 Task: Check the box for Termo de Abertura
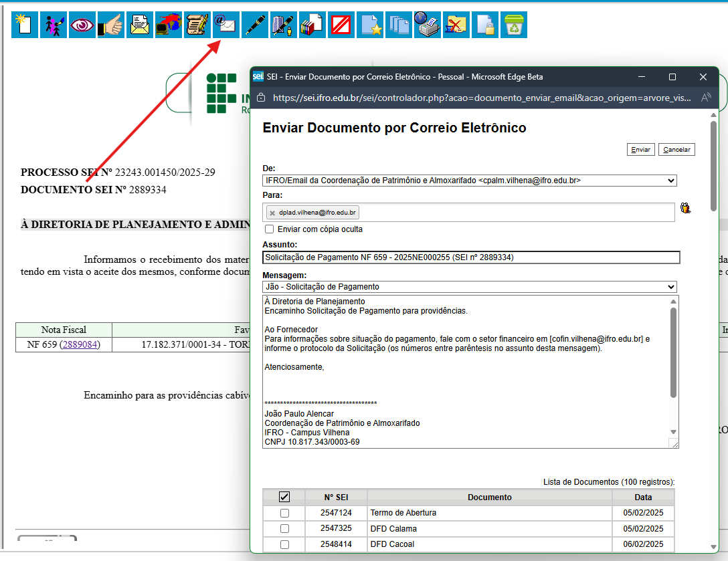284,513
